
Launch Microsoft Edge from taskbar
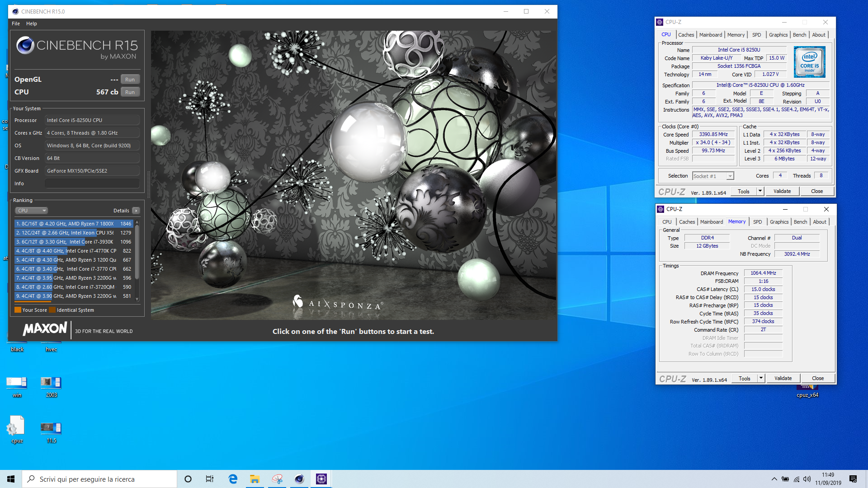233,479
